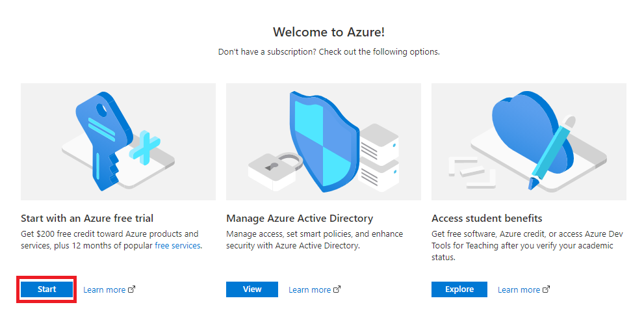Open Learn more link for free trial
The image size is (644, 320).
tap(105, 289)
